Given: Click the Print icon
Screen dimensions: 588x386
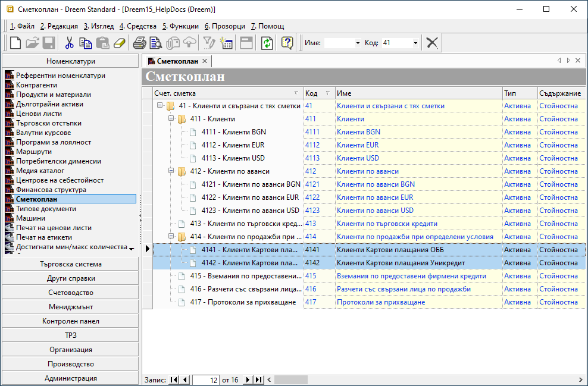Looking at the screenshot, I should click(139, 43).
